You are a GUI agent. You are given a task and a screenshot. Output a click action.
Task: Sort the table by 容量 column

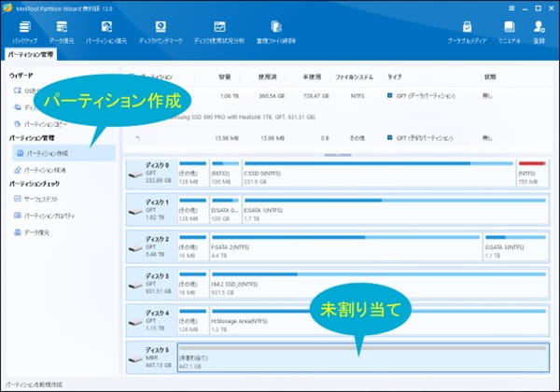point(225,77)
